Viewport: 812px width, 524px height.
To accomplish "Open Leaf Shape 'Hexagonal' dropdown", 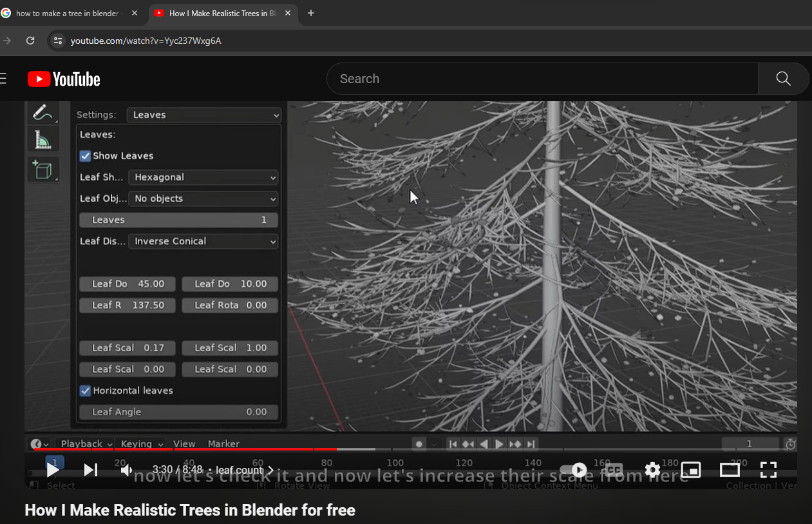I will coord(203,177).
